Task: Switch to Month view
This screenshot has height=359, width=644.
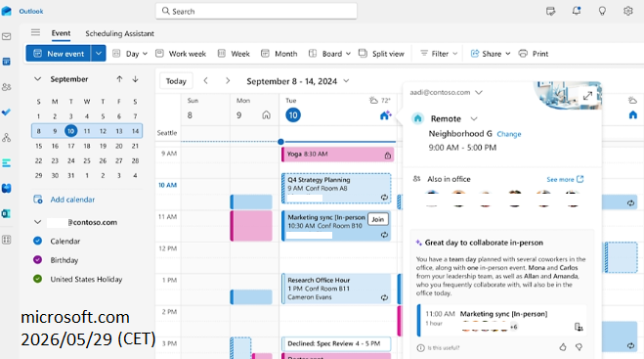Action: tap(279, 54)
